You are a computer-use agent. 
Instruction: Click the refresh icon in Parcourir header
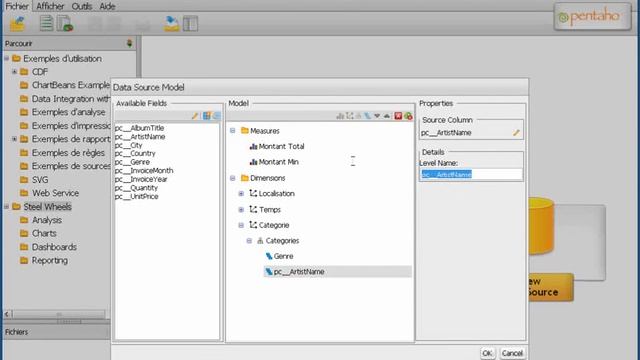click(x=129, y=43)
